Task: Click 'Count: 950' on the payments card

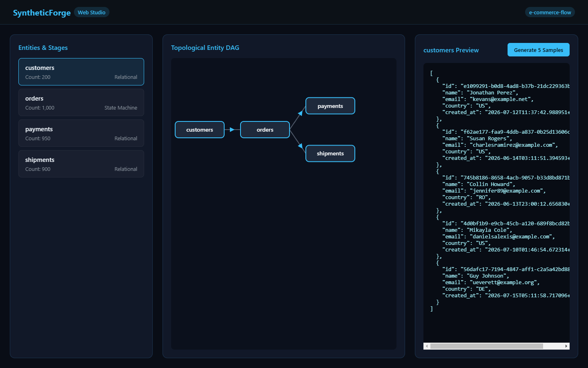Action: [x=38, y=138]
